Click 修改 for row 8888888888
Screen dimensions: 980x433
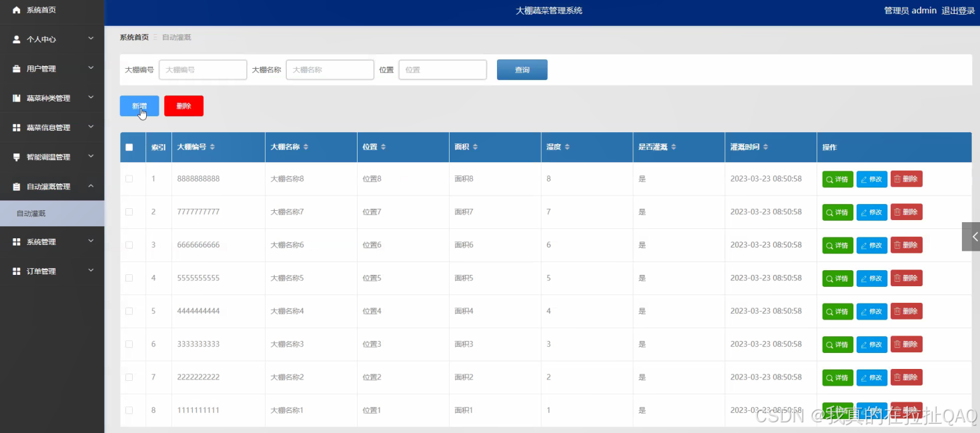click(872, 179)
